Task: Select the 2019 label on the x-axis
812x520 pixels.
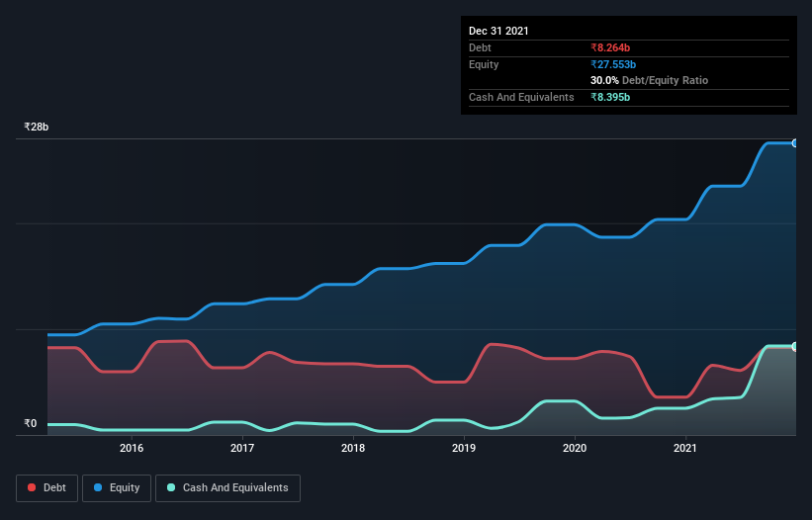Action: pyautogui.click(x=464, y=448)
